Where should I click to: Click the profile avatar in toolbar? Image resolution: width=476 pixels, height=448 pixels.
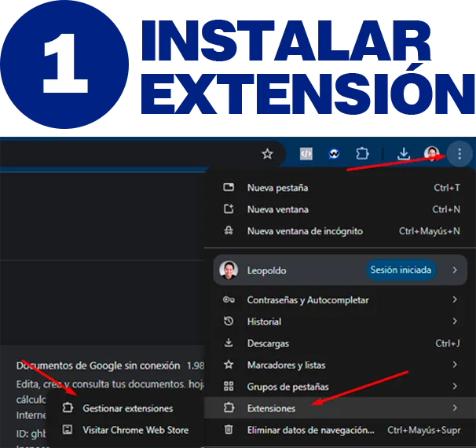point(431,154)
